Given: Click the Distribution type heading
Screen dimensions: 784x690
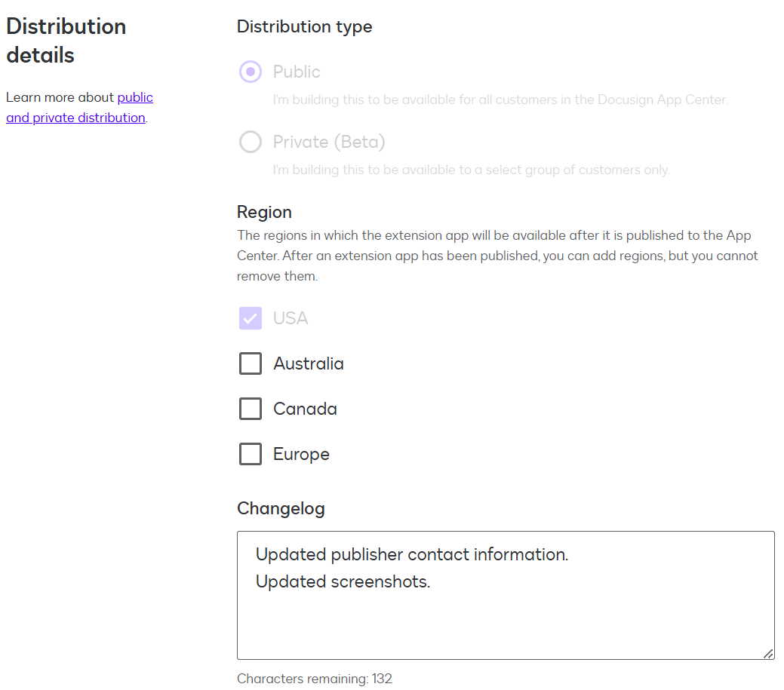Looking at the screenshot, I should (305, 26).
